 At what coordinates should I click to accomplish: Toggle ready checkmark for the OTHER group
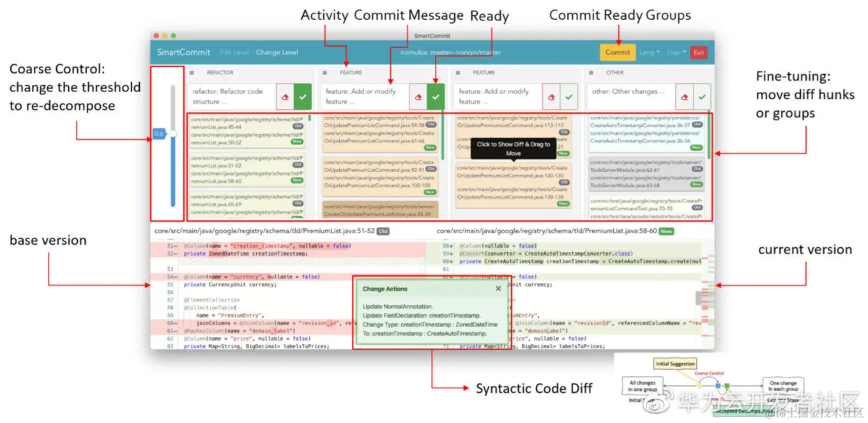tap(701, 97)
